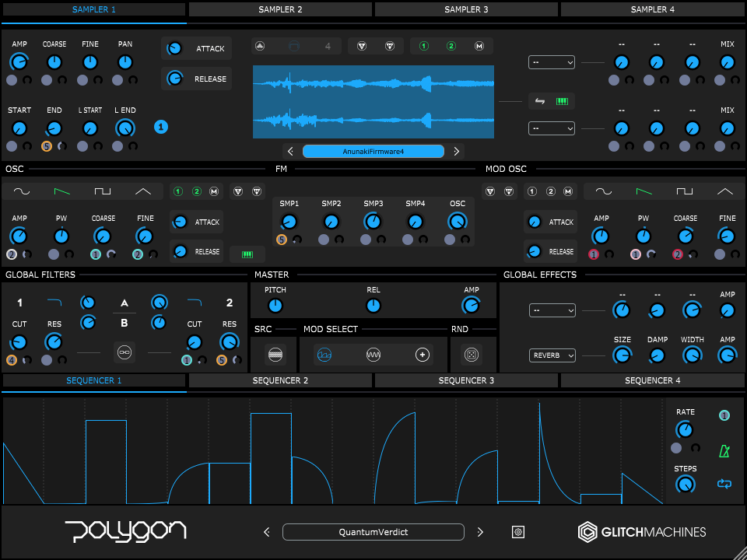
Task: Open Sampler 1 upper effect dropdown
Action: (551, 62)
